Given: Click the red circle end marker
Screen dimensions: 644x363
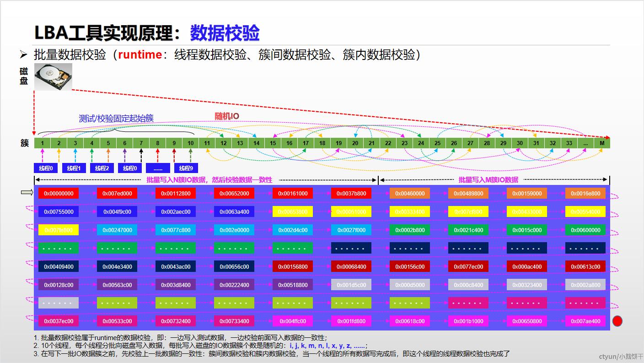Looking at the screenshot, I should click(x=617, y=321).
